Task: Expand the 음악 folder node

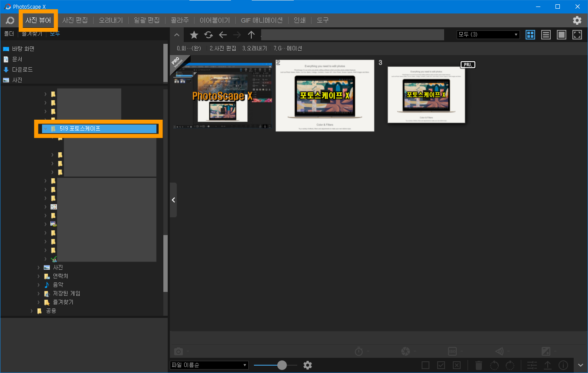Action: (x=39, y=285)
